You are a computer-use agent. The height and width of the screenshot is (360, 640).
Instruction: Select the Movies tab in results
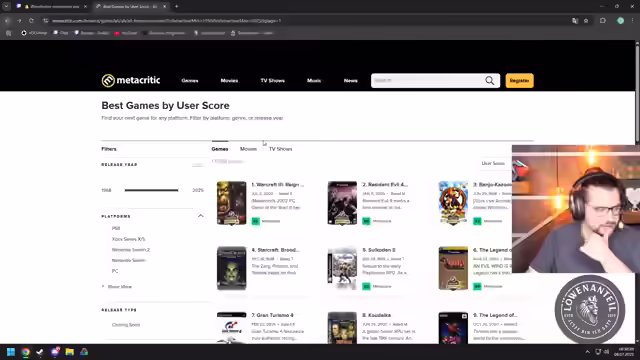click(x=248, y=149)
